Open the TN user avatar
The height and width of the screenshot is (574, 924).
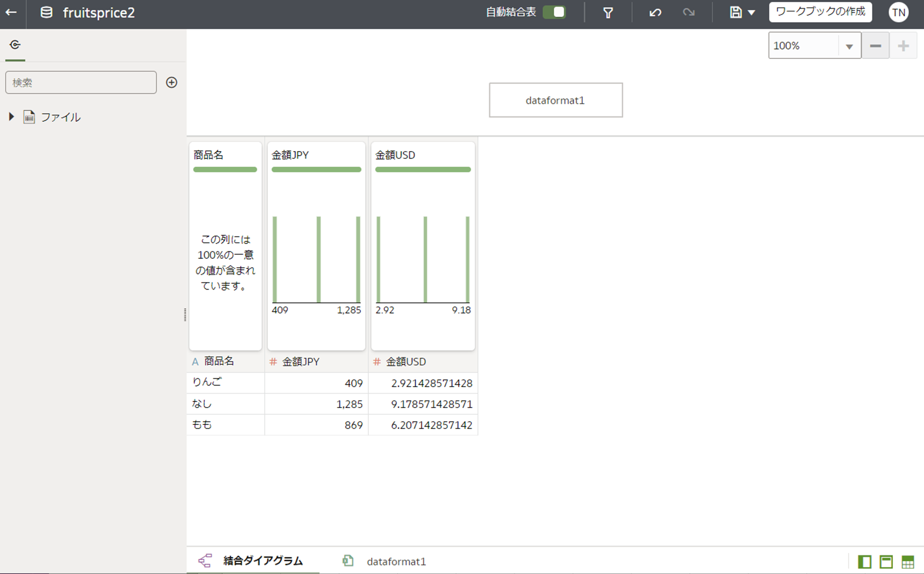click(x=898, y=13)
